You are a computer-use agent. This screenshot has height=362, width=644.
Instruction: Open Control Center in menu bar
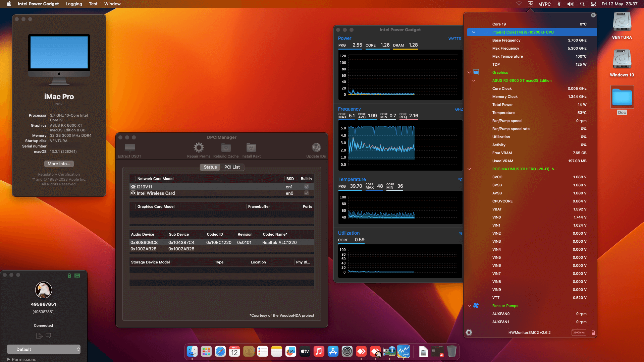pyautogui.click(x=593, y=4)
